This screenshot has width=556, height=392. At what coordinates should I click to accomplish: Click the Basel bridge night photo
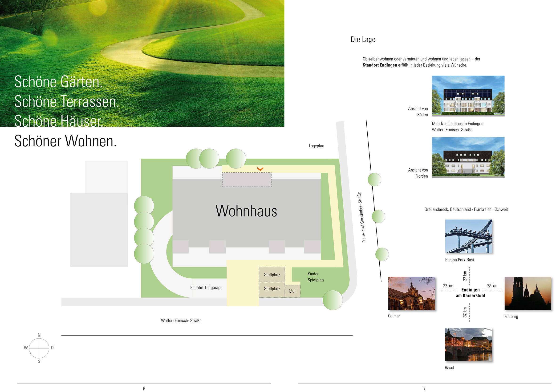click(x=468, y=344)
